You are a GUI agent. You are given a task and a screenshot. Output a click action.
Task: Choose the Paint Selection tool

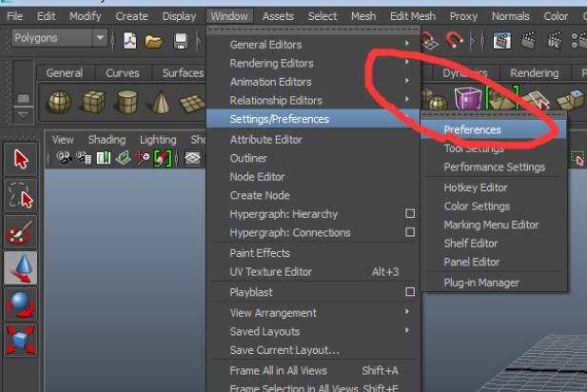[x=21, y=232]
